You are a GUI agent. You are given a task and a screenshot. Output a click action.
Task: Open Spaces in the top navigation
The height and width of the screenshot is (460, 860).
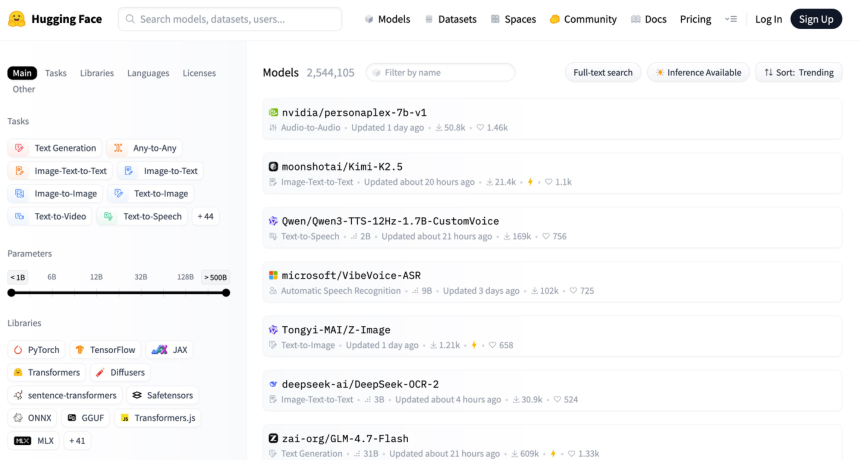[513, 19]
